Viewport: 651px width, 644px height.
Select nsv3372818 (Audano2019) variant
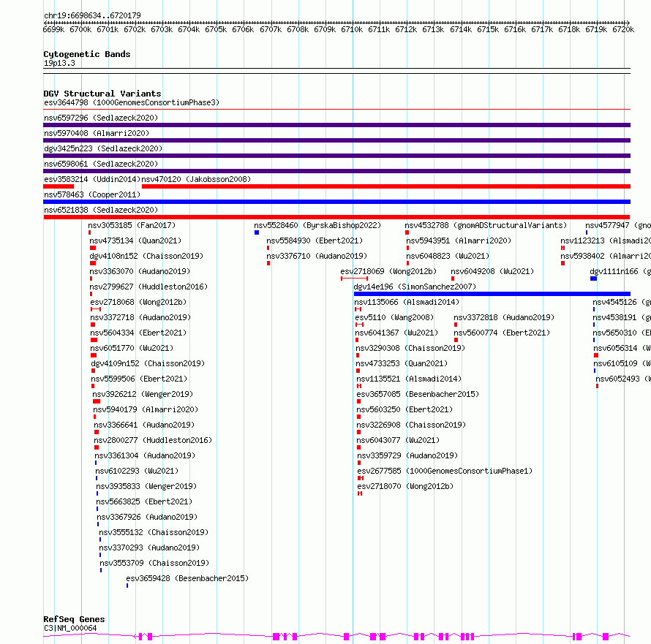coord(504,317)
